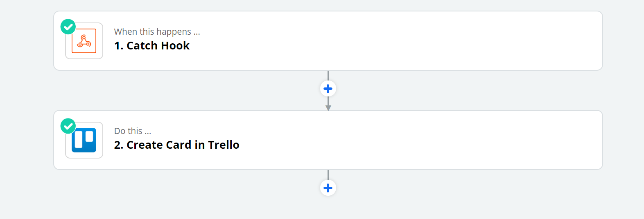Click the gray arrowhead pointing to the Trello step
The height and width of the screenshot is (219, 644).
pos(328,108)
